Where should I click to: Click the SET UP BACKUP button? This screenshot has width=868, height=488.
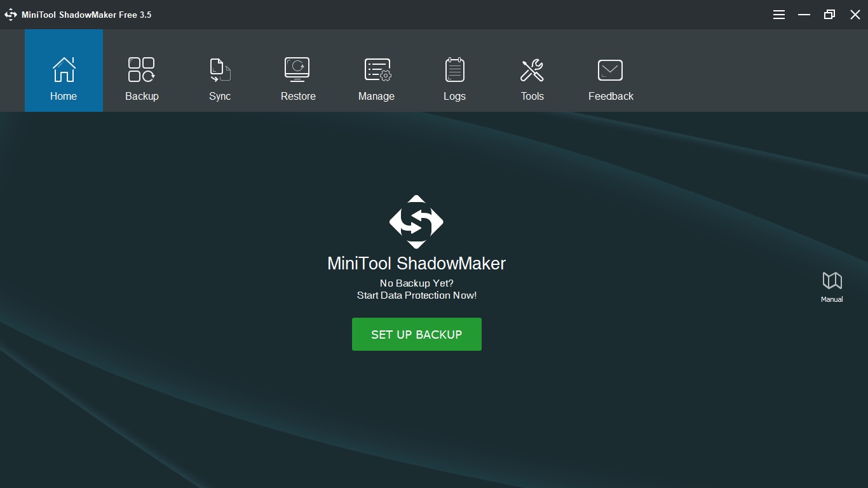(417, 334)
